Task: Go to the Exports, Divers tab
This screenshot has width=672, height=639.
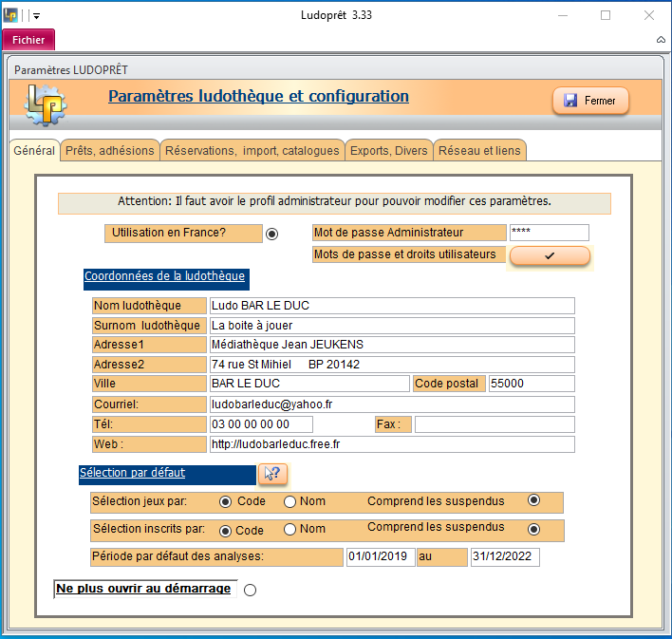Action: 388,151
